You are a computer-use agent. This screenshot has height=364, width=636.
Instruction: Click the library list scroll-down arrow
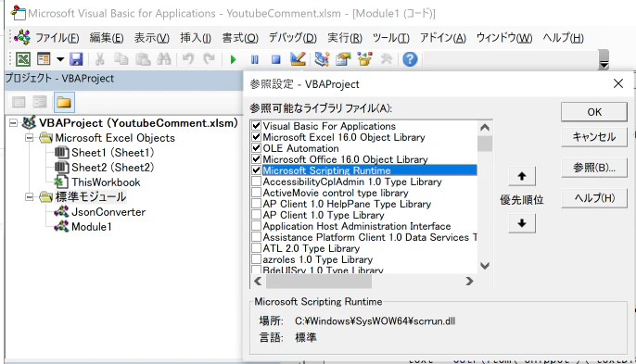point(485,266)
